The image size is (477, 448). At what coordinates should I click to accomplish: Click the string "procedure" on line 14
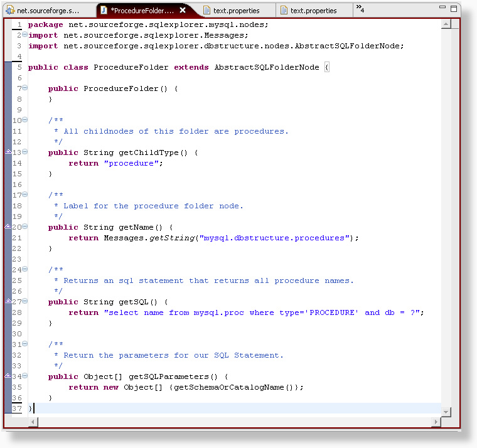(131, 163)
